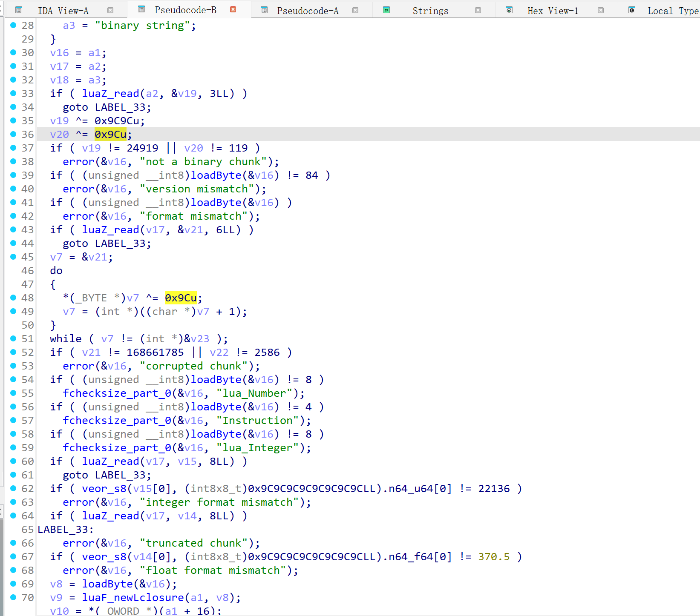Close the Strings tab
The width and height of the screenshot is (700, 616).
478,10
